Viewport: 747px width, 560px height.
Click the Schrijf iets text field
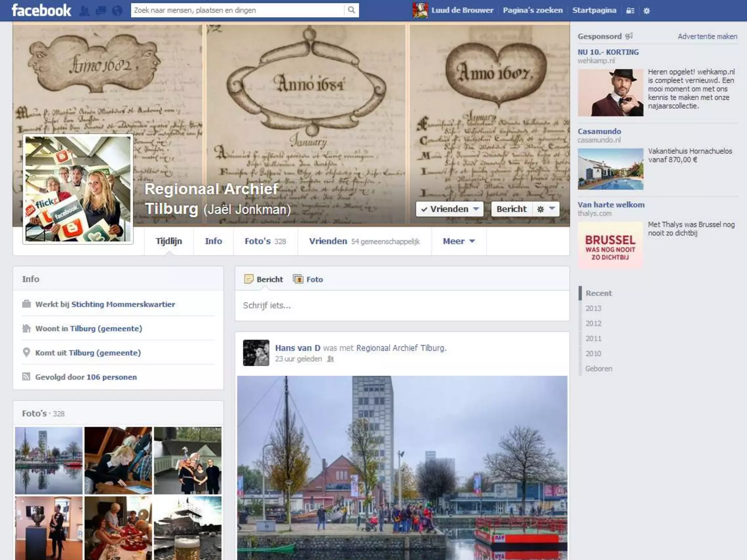pos(401,306)
